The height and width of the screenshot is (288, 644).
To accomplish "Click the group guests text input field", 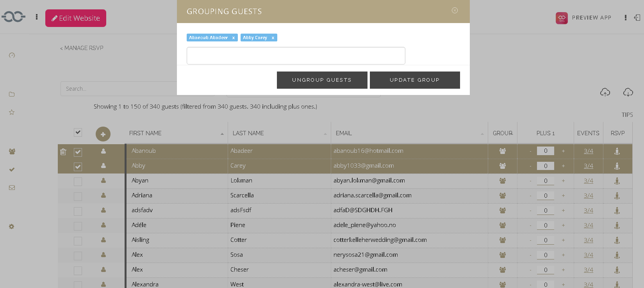I will [x=296, y=56].
